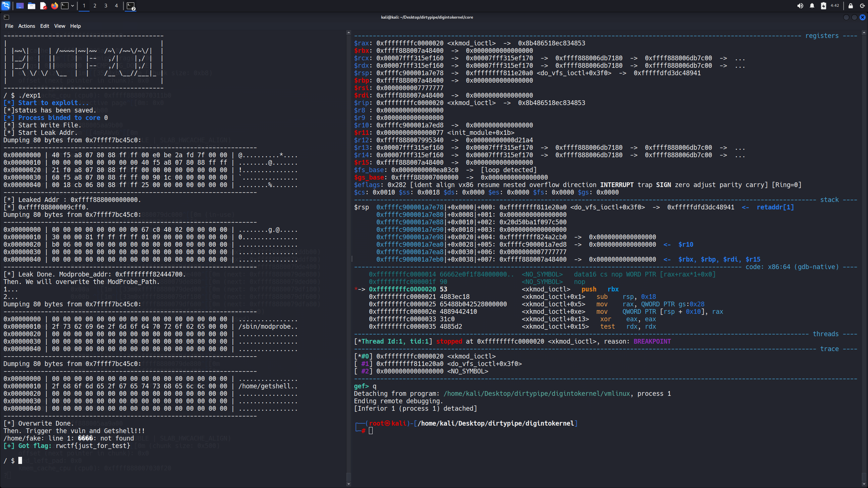Screen dimensions: 868x488
Task: Click the terminal taskbar item with badge 2
Action: coord(131,6)
